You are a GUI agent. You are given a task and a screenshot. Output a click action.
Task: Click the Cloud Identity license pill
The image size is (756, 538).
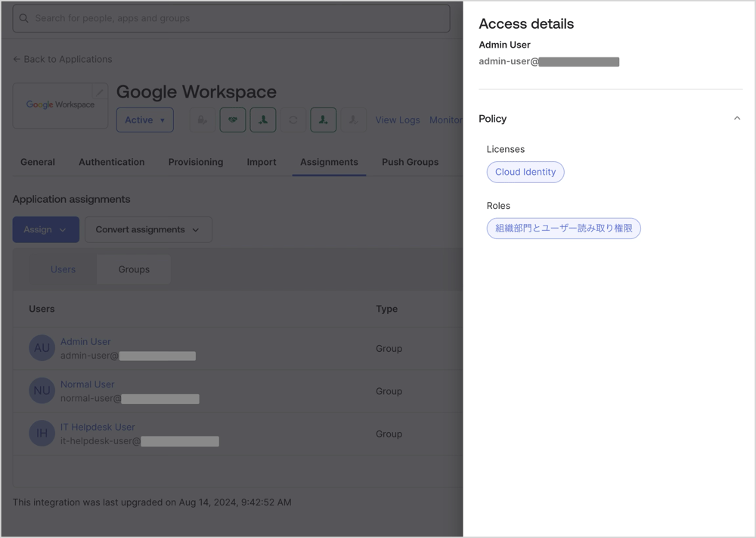coord(525,173)
